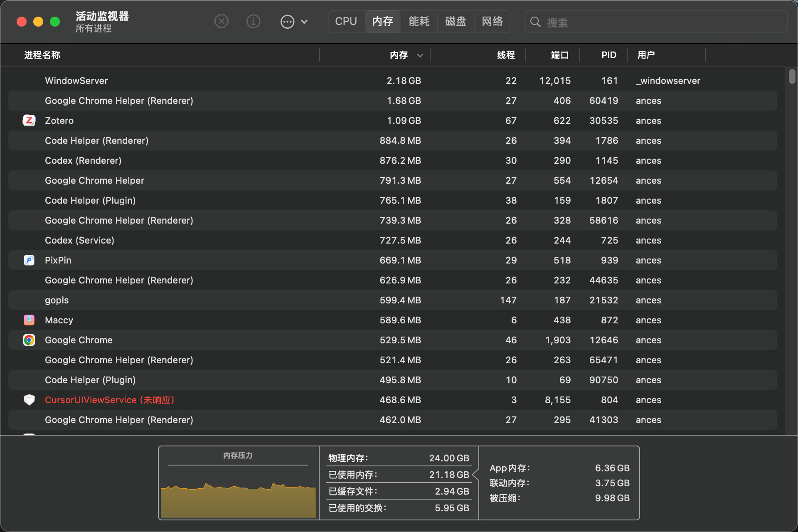The width and height of the screenshot is (798, 532).
Task: Click the window's red close button
Action: (22, 22)
